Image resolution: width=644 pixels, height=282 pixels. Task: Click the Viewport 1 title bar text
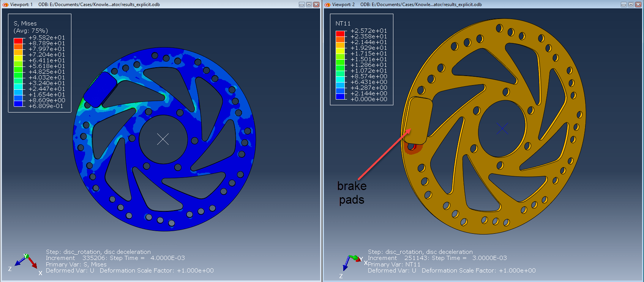(x=85, y=5)
